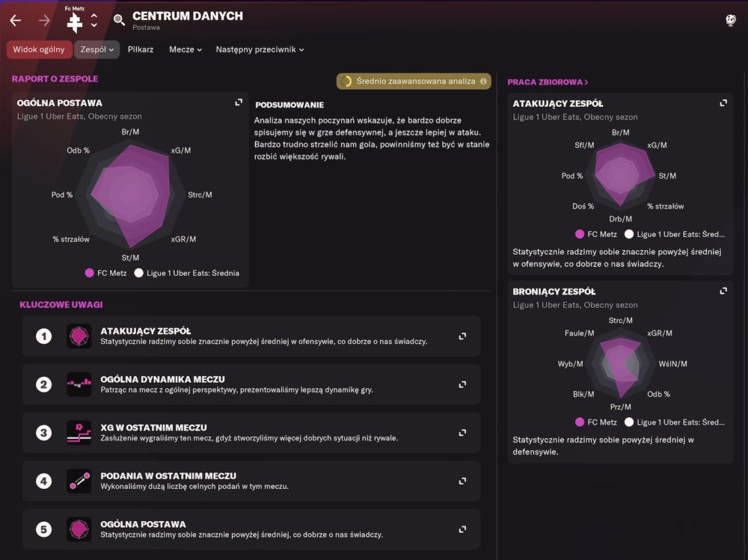Click the globe icon at top right

coord(731,20)
